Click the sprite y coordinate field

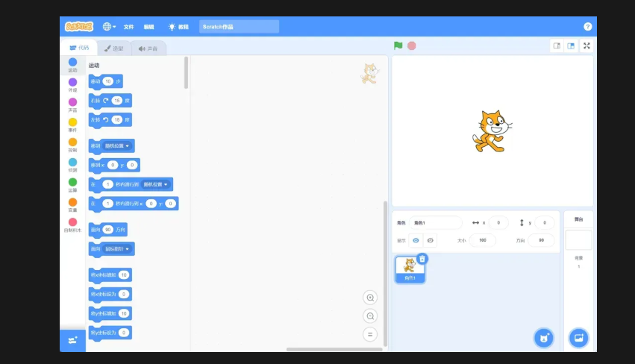pos(545,223)
